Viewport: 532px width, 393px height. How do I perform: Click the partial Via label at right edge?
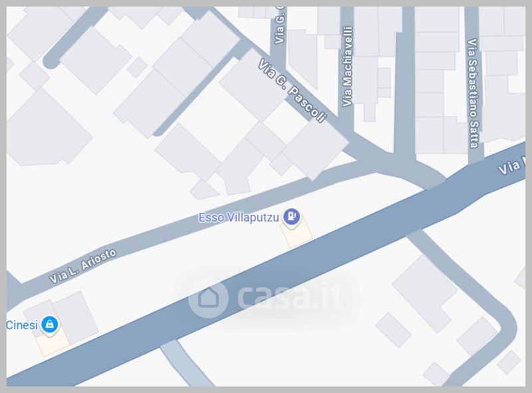(x=511, y=166)
